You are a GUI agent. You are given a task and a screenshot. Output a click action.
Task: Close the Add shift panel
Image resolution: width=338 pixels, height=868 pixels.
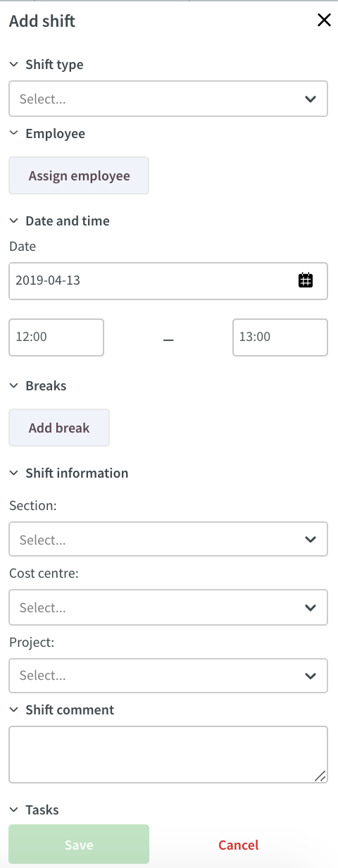click(x=324, y=20)
